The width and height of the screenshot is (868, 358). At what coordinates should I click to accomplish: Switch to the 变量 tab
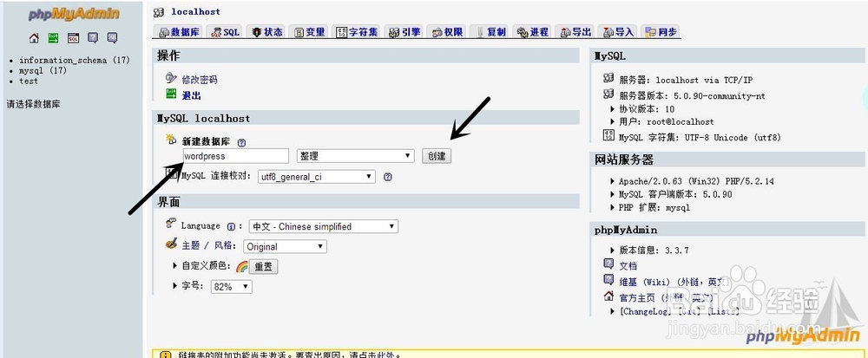pyautogui.click(x=310, y=32)
